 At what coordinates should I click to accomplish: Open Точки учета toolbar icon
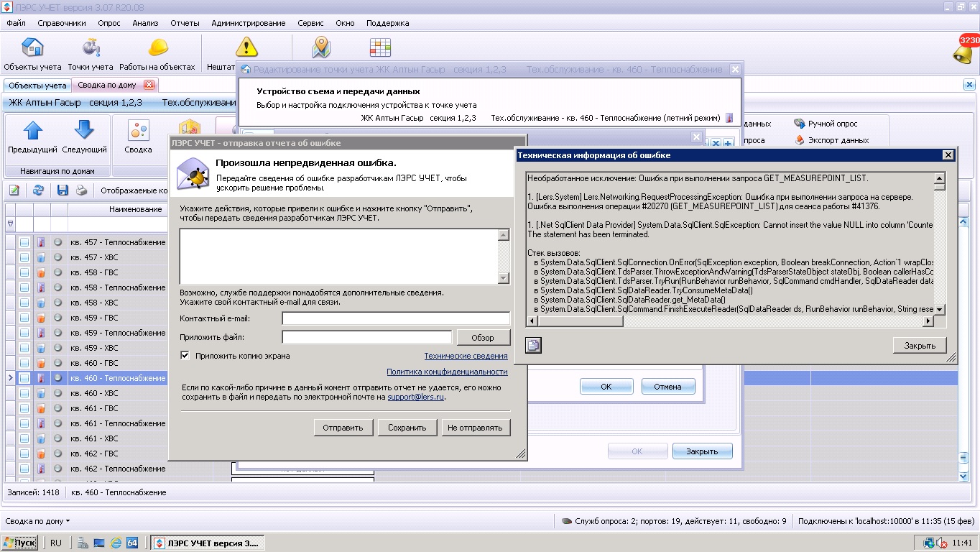pos(91,55)
